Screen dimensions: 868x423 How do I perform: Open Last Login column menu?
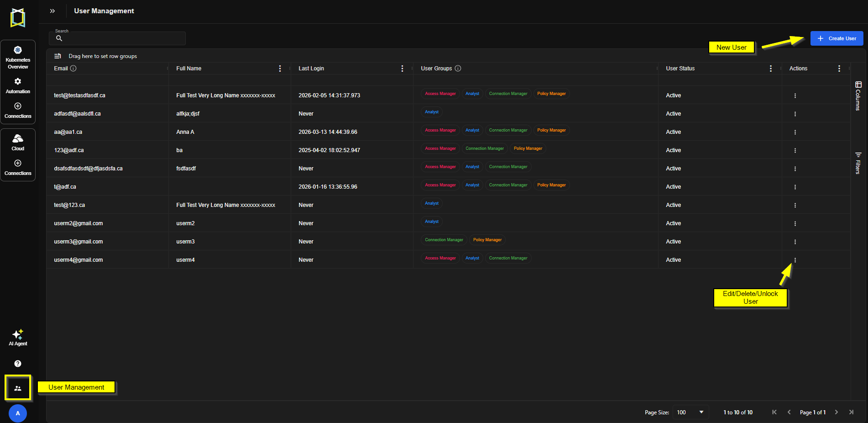pyautogui.click(x=402, y=69)
